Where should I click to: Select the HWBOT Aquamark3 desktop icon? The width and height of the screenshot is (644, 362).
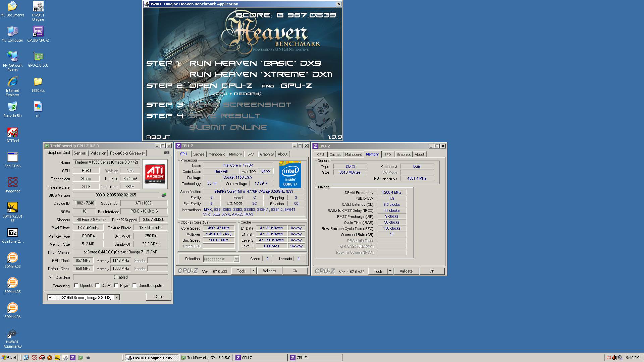[x=12, y=338]
